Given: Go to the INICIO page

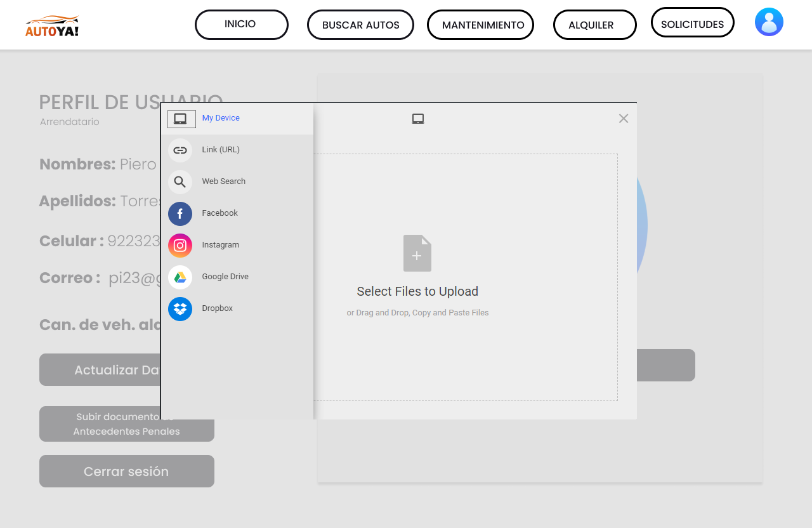Looking at the screenshot, I should pos(242,25).
